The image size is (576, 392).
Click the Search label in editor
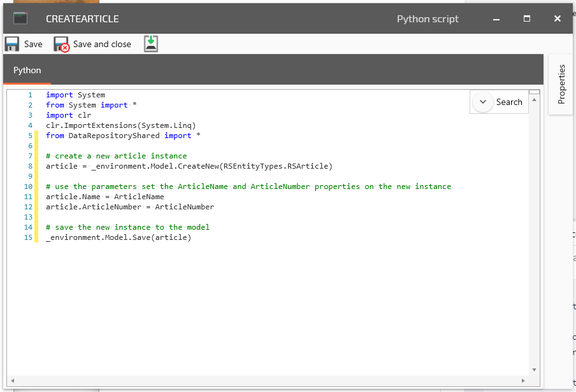509,102
